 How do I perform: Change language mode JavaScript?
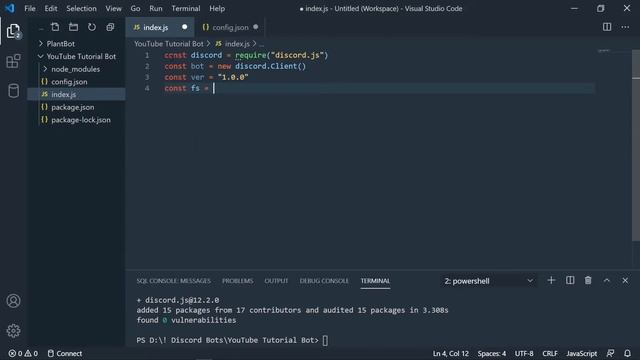pos(582,353)
